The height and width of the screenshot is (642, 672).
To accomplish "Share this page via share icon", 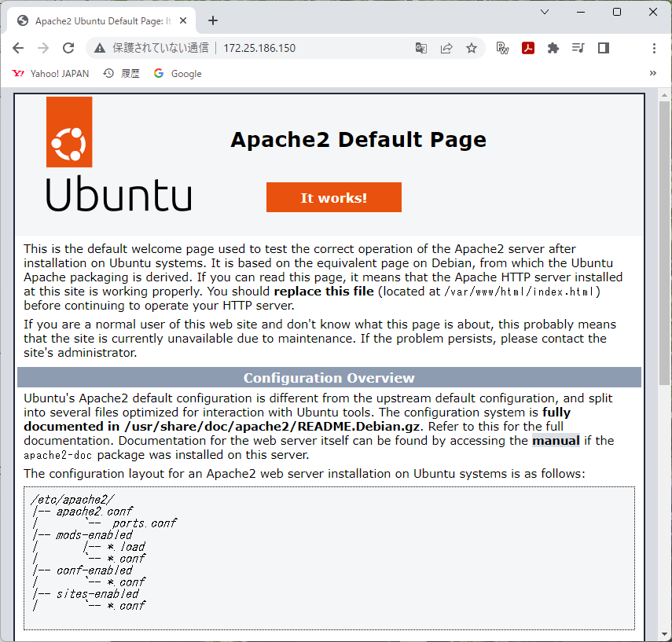I will (446, 48).
